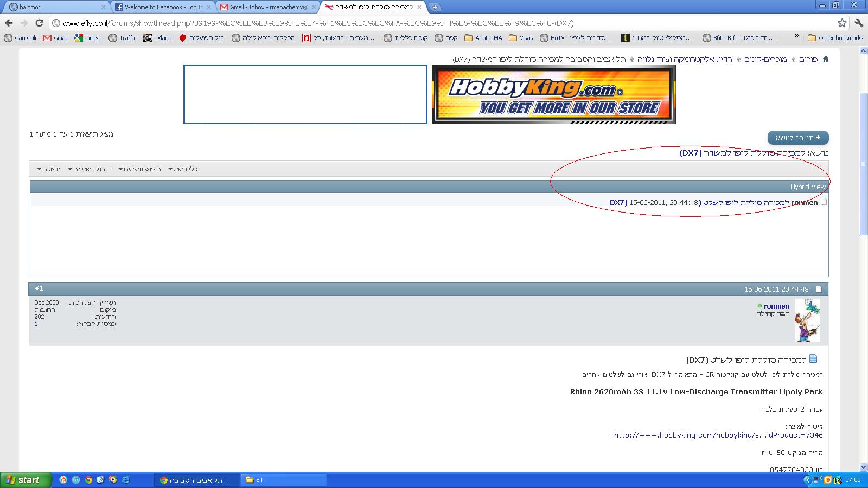This screenshot has height=488, width=868.
Task: Click the forum home icon in breadcrumb
Action: click(825, 59)
